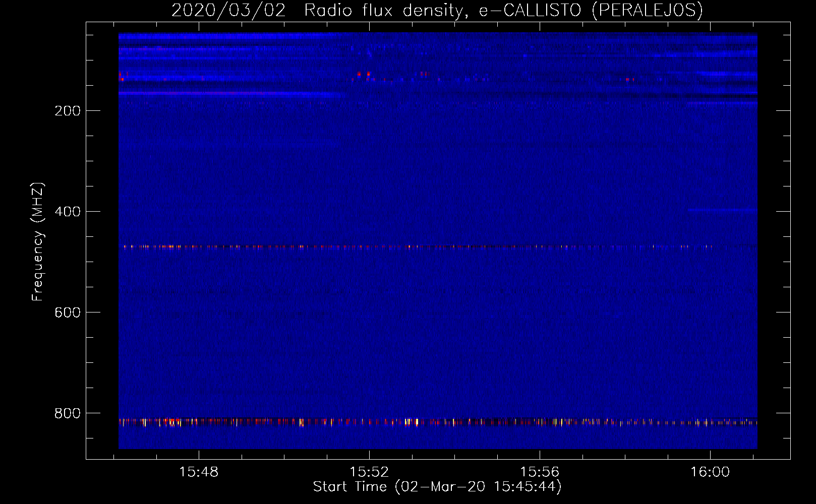Viewport: 816px width, 504px height.
Task: Click the 'Frequency (MHZ)' y-axis label
Action: 38,242
